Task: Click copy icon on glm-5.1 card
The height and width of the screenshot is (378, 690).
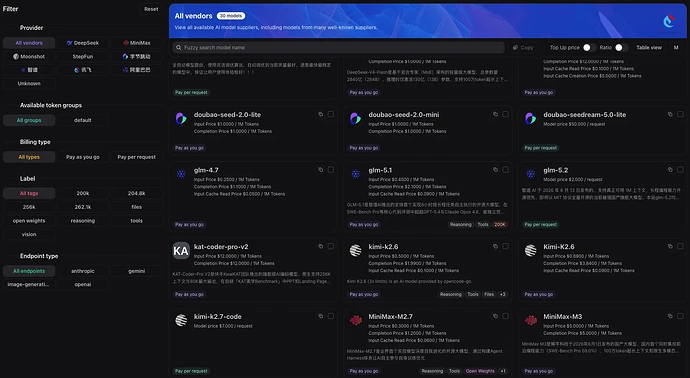Action: pyautogui.click(x=495, y=170)
